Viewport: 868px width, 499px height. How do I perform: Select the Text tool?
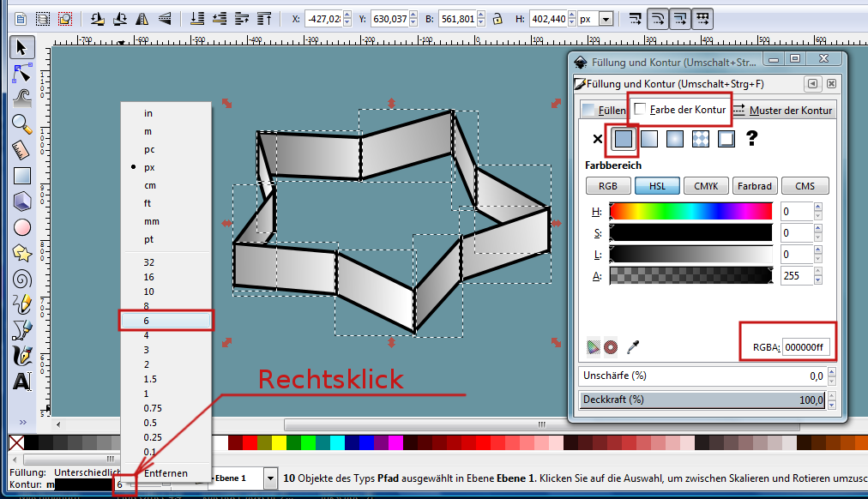(x=22, y=380)
